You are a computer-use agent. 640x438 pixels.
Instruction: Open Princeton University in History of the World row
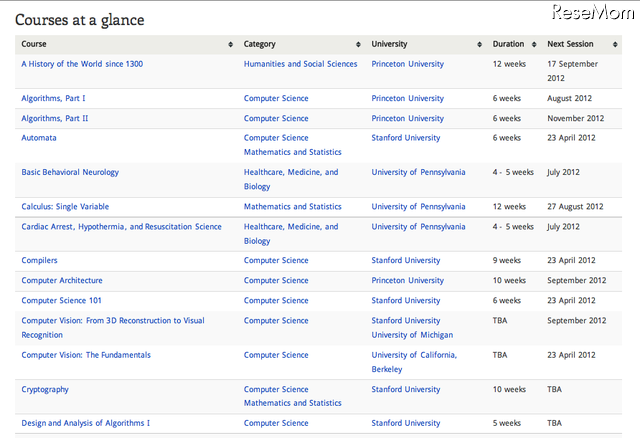tap(407, 64)
